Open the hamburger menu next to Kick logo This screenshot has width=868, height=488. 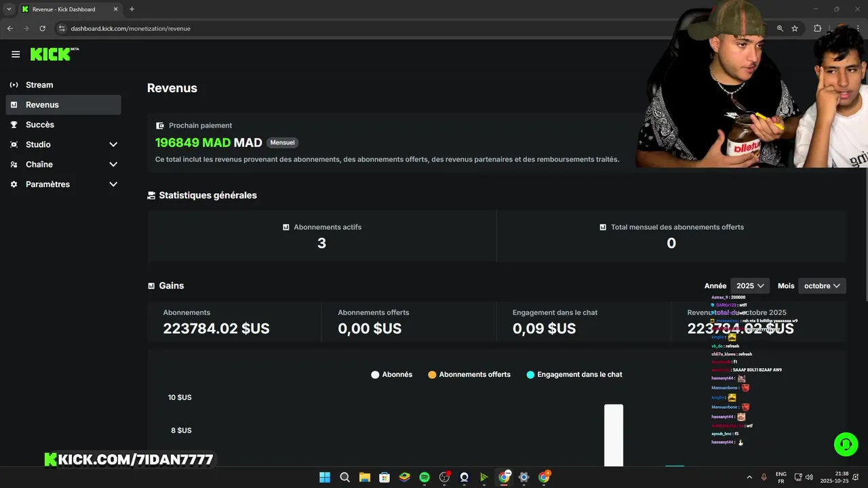(16, 54)
